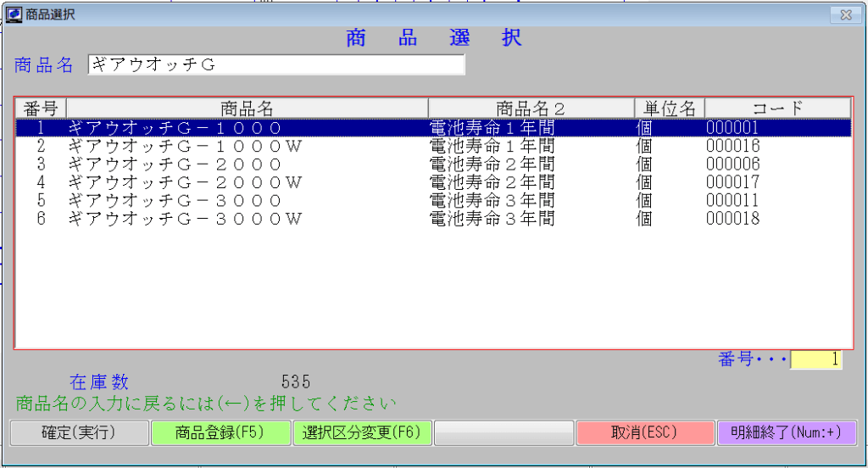
Task: Select row ギアウオッチＧ－３０００Ｗ
Action: tap(433, 219)
